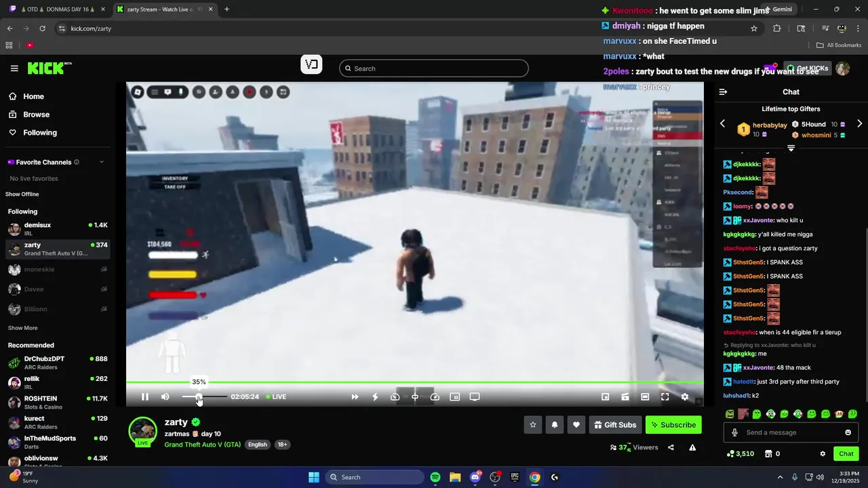The height and width of the screenshot is (488, 868).
Task: Select Davee offline channel
Action: tap(58, 289)
